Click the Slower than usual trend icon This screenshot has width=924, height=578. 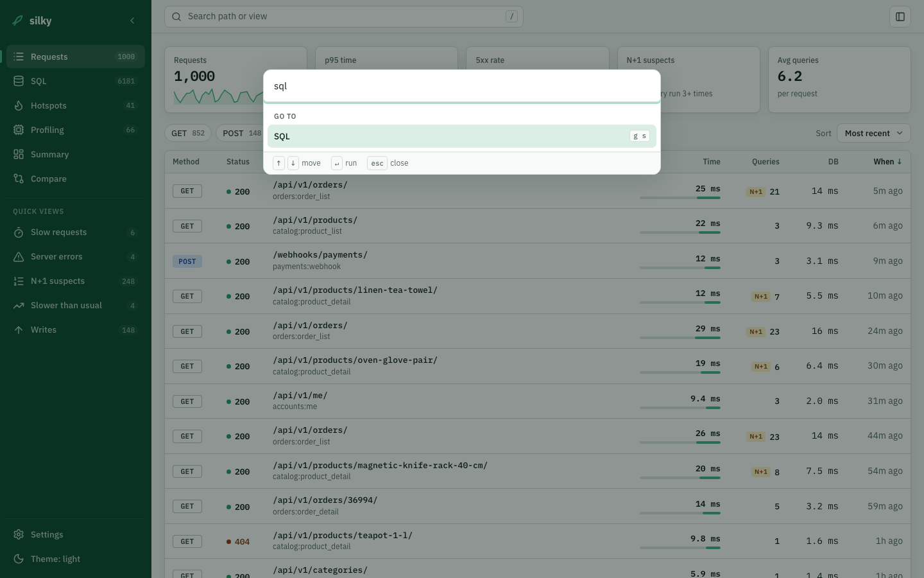pos(19,306)
